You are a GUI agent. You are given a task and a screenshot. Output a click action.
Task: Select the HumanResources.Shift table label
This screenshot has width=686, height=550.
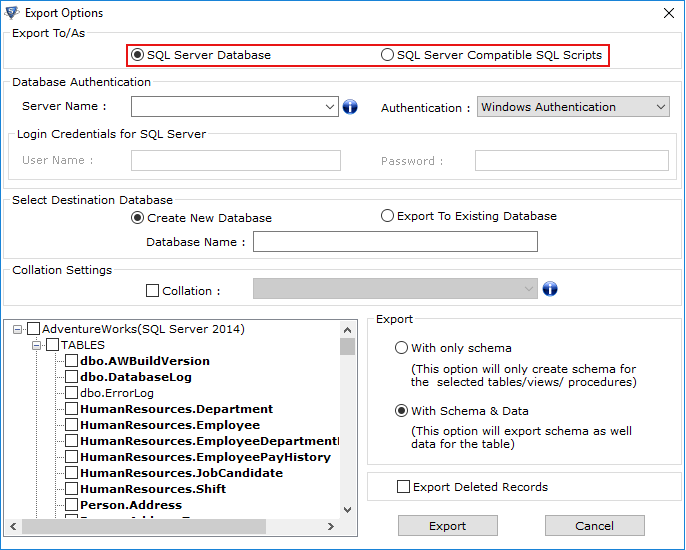tap(153, 489)
